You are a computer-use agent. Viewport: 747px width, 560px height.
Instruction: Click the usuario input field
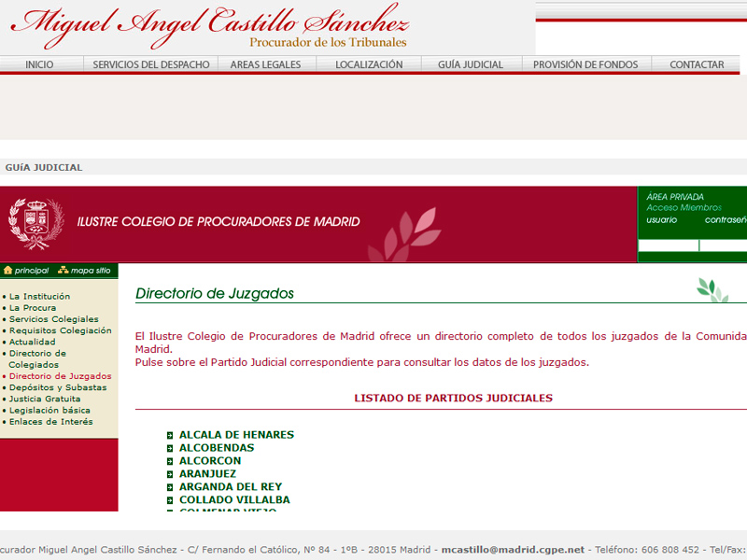pos(668,245)
